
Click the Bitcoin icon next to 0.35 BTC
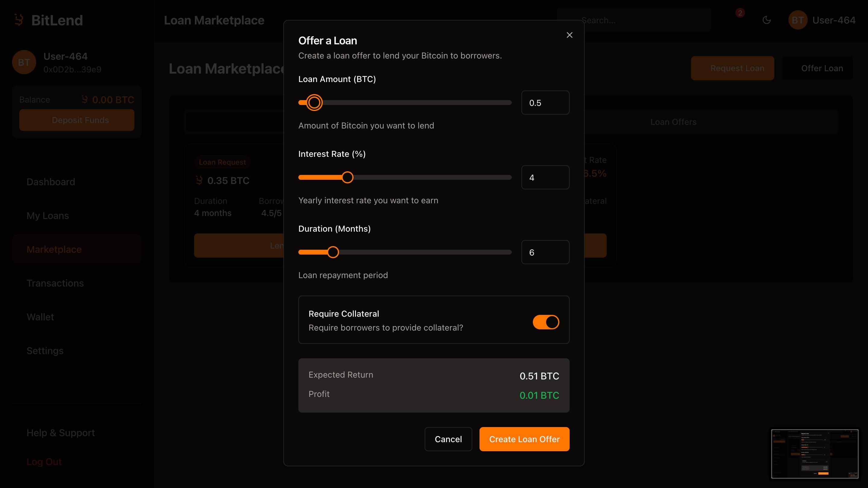pos(199,180)
